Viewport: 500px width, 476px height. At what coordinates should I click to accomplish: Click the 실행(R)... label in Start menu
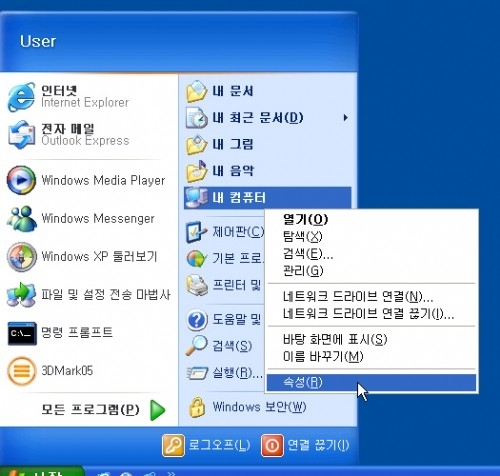(237, 373)
